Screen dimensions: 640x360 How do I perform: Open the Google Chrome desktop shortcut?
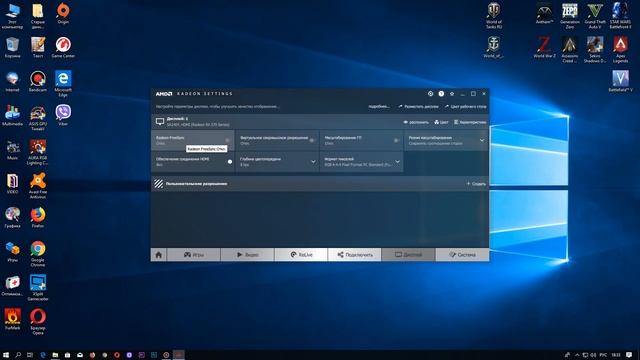click(x=38, y=253)
